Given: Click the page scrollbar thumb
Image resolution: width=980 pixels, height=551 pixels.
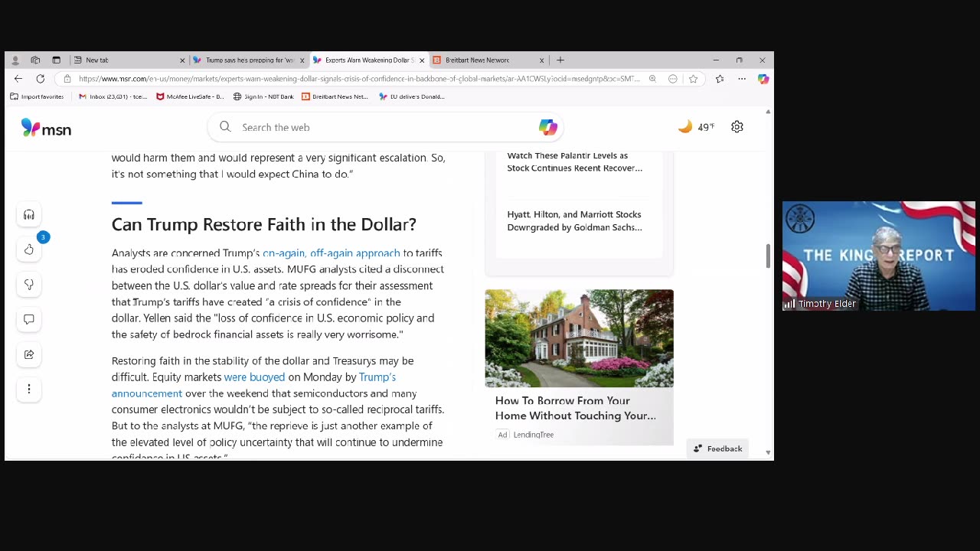Looking at the screenshot, I should tap(768, 256).
